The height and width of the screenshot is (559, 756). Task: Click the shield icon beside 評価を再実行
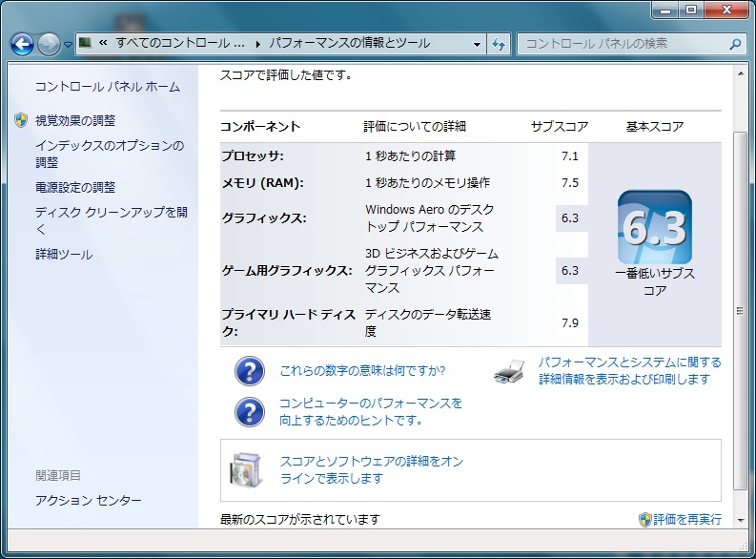tap(645, 520)
